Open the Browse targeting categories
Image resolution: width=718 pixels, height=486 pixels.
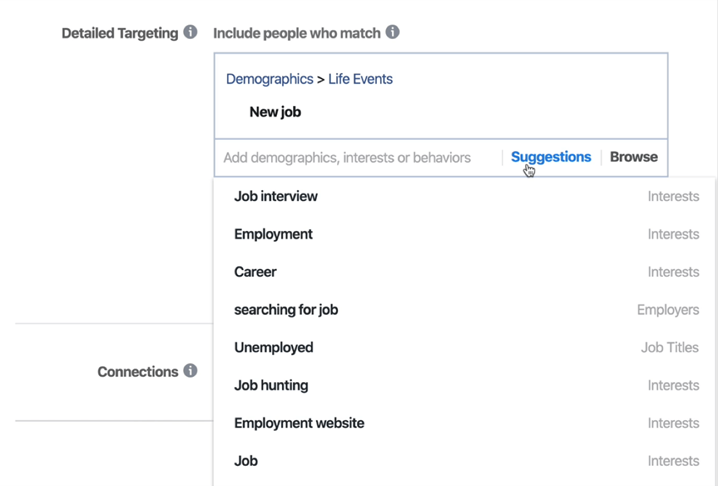tap(634, 157)
